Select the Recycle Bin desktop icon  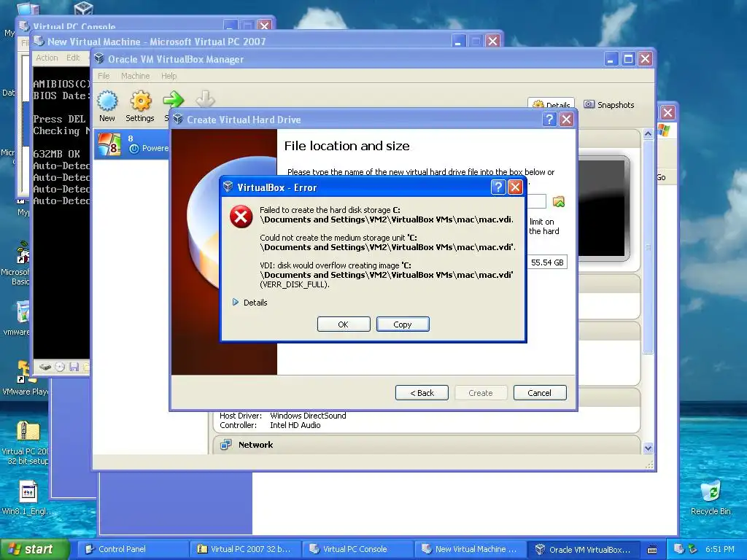pos(711,497)
